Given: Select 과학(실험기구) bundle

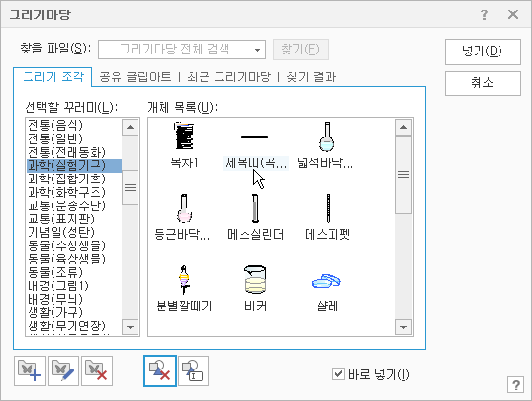Looking at the screenshot, I should 74,165.
